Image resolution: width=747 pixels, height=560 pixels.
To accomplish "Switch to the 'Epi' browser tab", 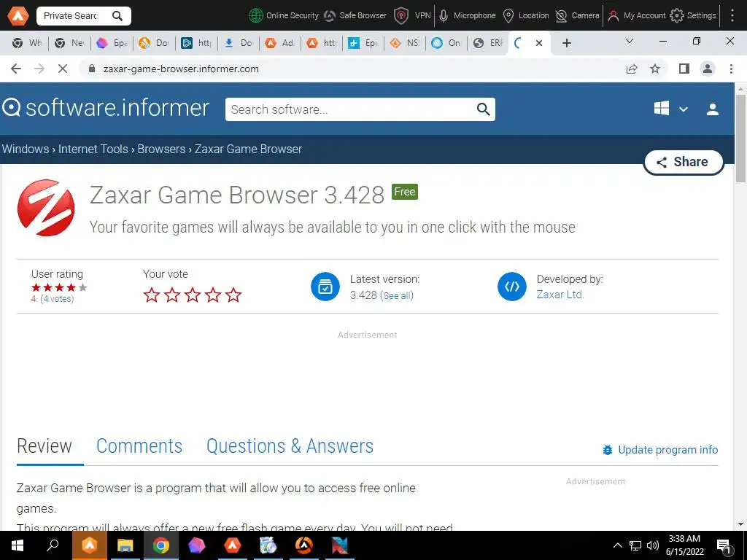I will click(x=363, y=43).
